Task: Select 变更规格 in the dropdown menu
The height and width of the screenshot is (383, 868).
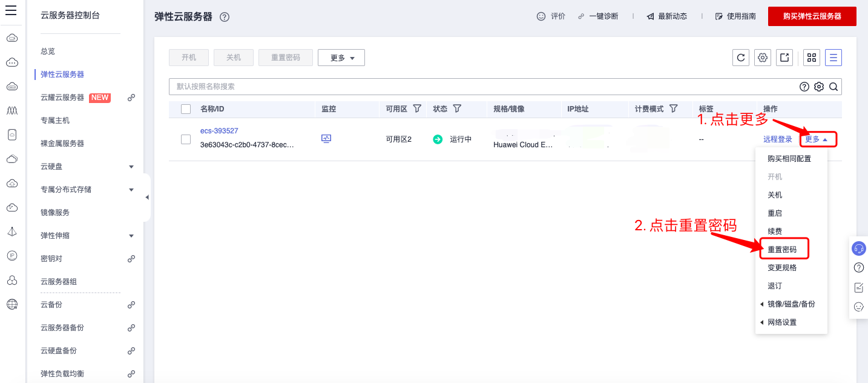Action: 782,268
